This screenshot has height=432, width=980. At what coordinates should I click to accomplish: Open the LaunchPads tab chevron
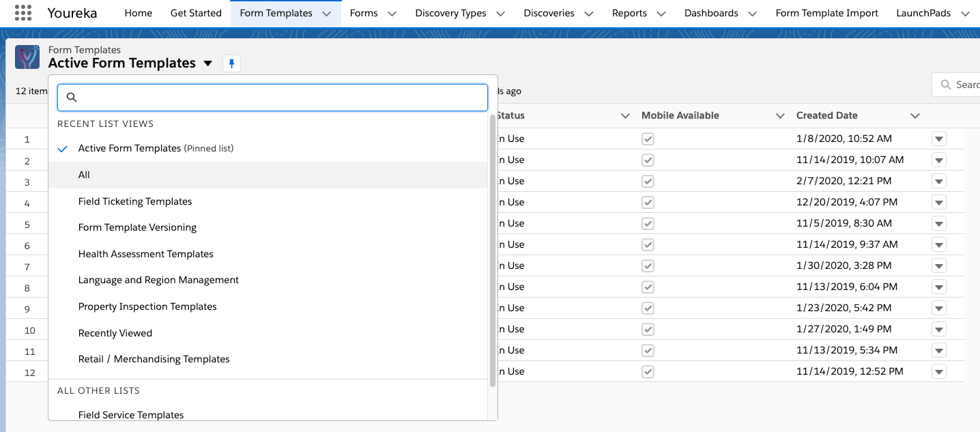click(965, 14)
